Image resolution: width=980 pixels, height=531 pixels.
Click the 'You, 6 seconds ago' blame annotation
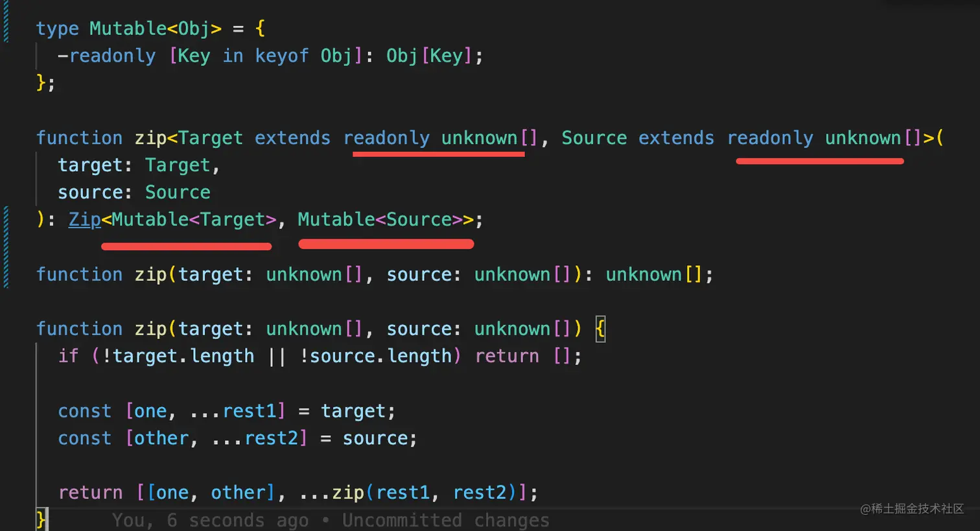(x=210, y=520)
